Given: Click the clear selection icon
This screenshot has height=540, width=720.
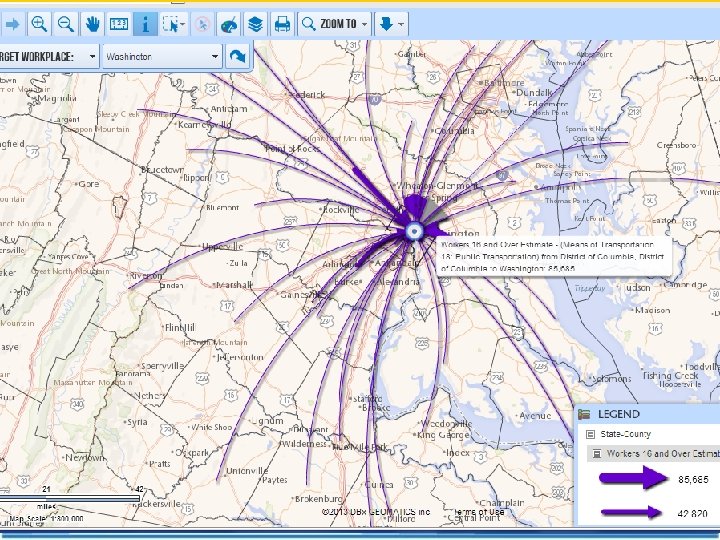Looking at the screenshot, I should (202, 24).
